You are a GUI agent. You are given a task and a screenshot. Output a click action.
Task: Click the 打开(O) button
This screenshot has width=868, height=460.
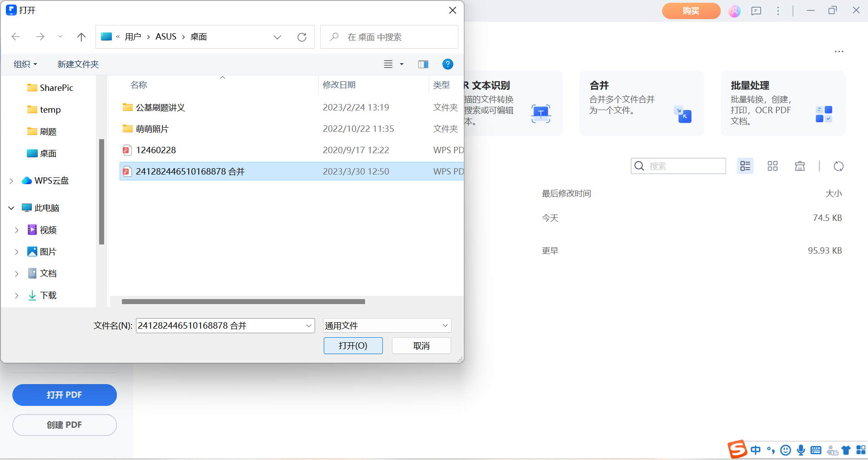tap(353, 345)
